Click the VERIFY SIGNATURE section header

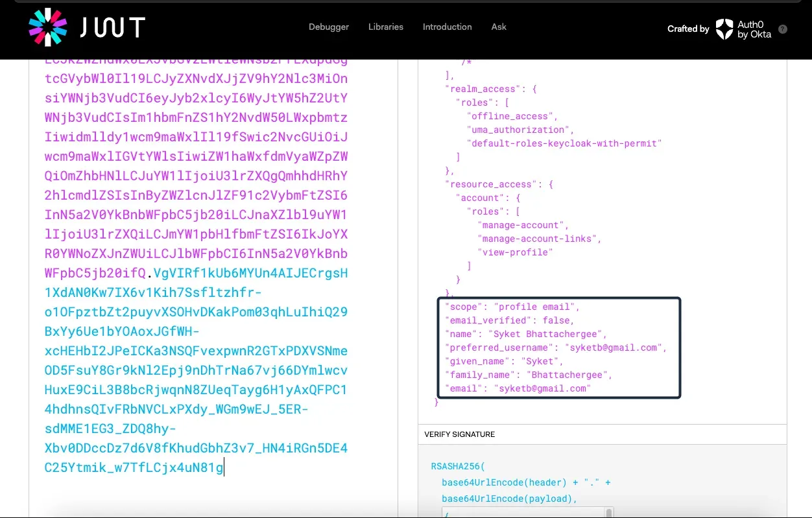coord(459,434)
